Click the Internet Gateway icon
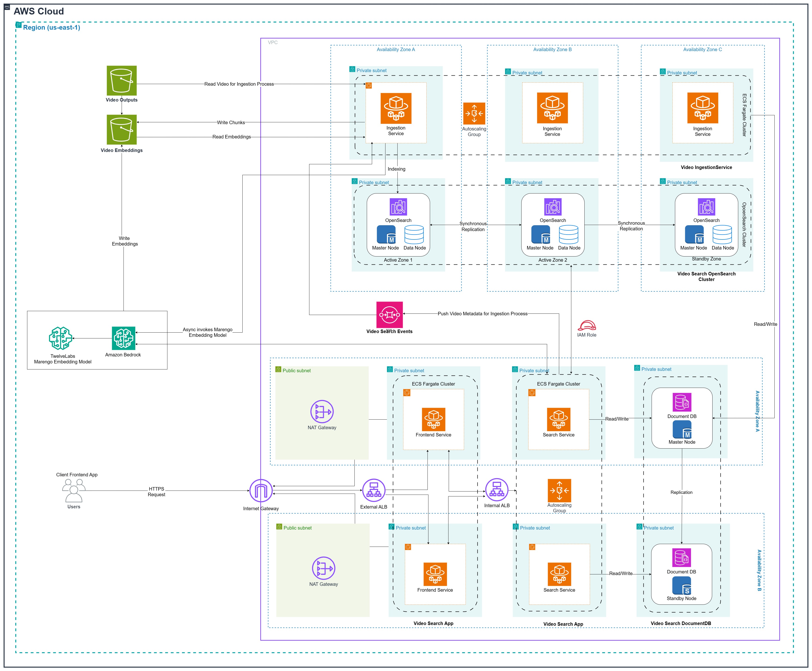The height and width of the screenshot is (671, 812). tap(261, 491)
